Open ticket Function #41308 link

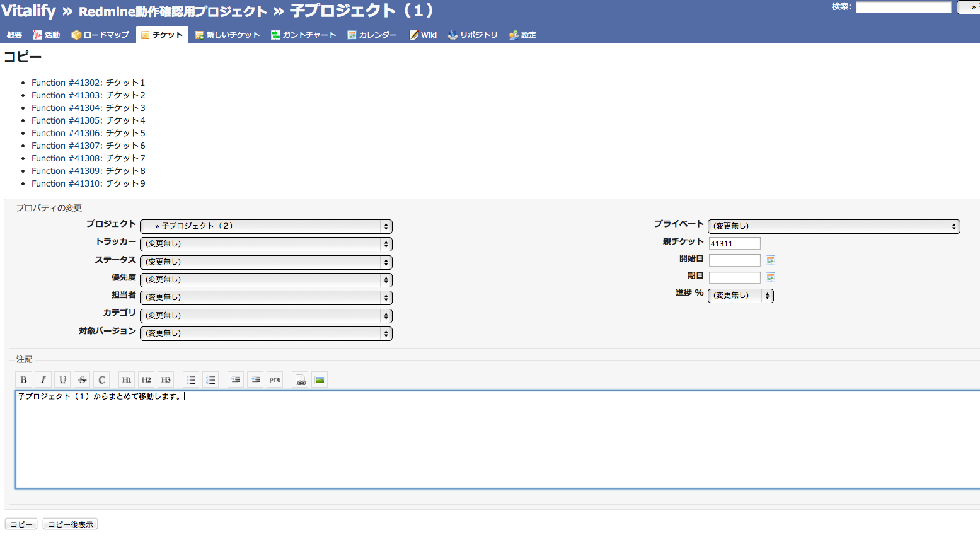pyautogui.click(x=67, y=158)
